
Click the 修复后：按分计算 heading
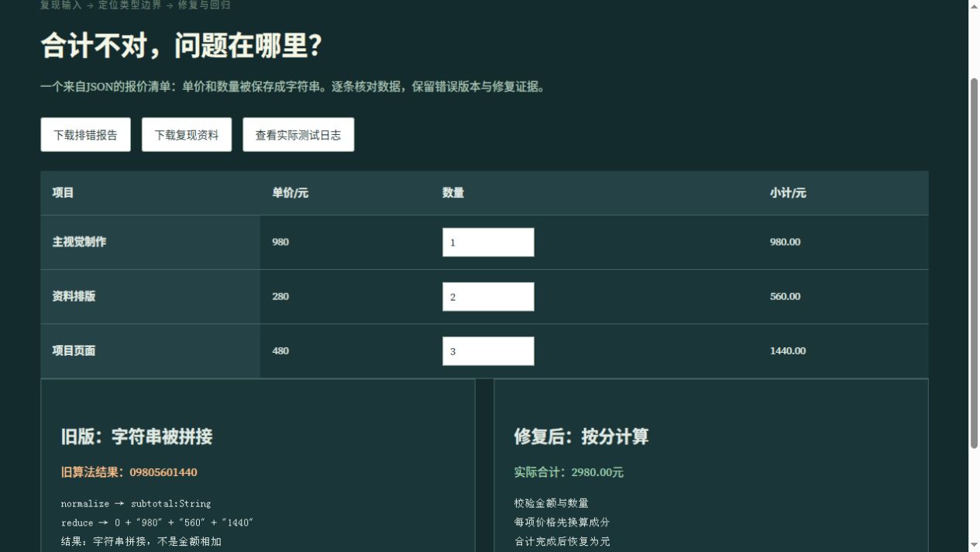[x=581, y=436]
